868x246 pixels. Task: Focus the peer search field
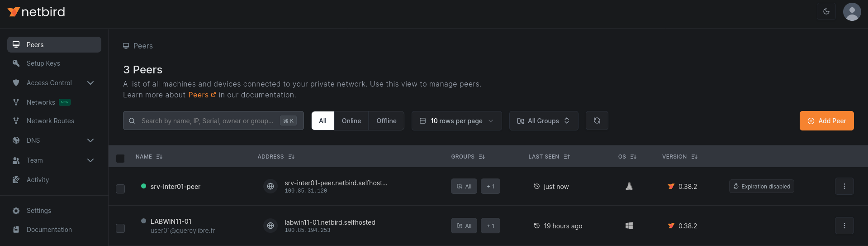[208, 121]
